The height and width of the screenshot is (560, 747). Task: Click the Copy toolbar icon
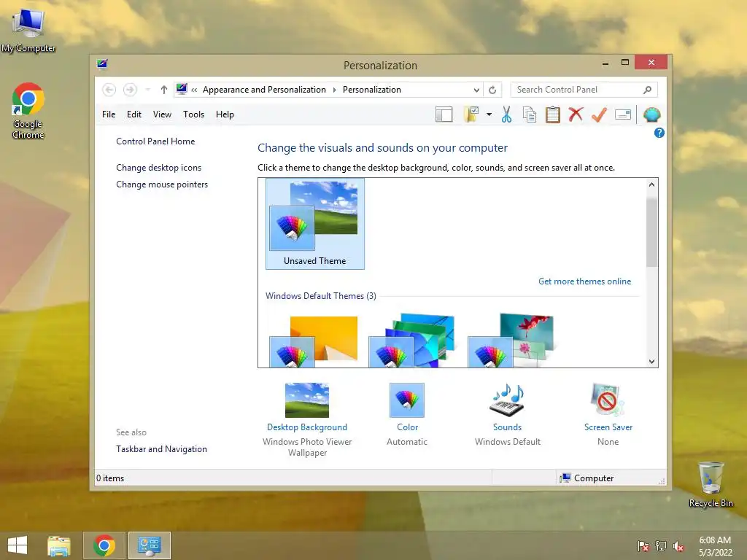point(530,114)
